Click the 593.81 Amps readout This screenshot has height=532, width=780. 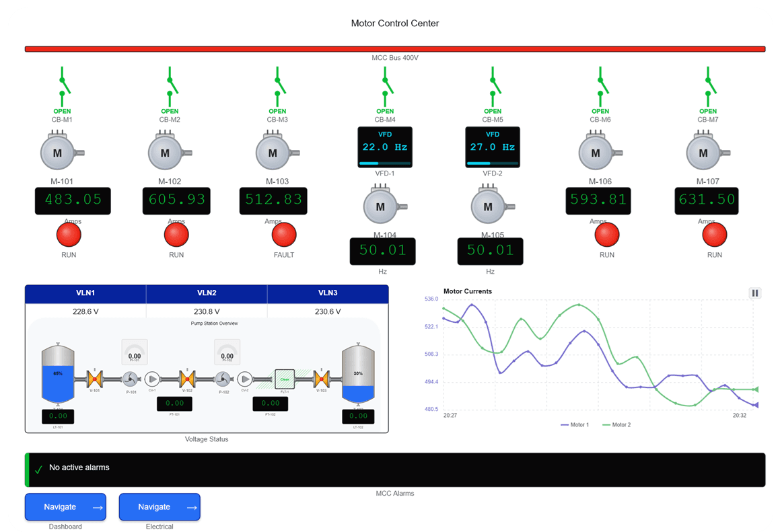[598, 201]
